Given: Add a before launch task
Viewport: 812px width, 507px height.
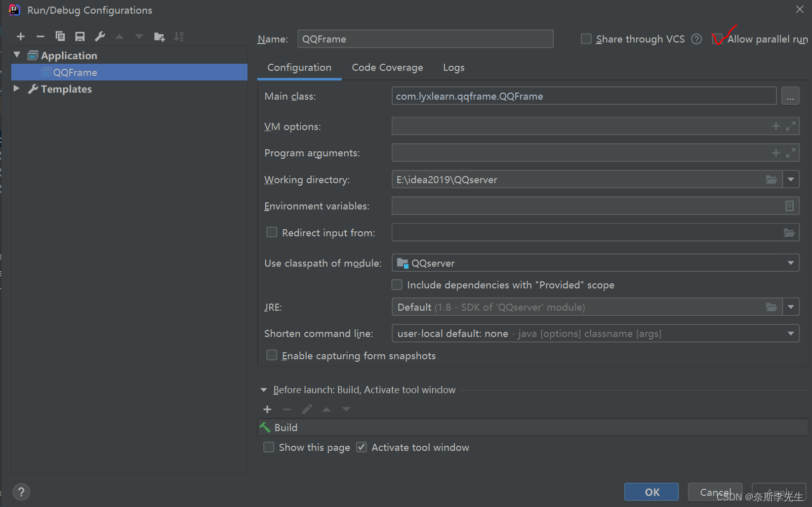Looking at the screenshot, I should click(267, 409).
